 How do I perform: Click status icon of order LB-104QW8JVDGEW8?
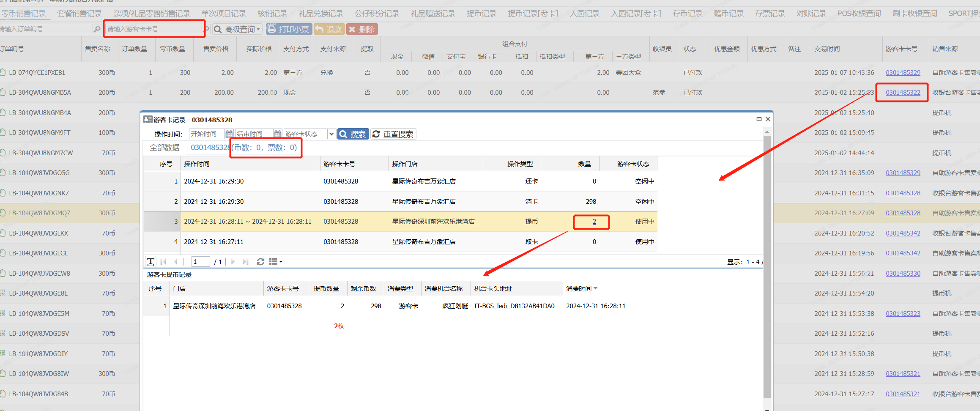(3, 273)
